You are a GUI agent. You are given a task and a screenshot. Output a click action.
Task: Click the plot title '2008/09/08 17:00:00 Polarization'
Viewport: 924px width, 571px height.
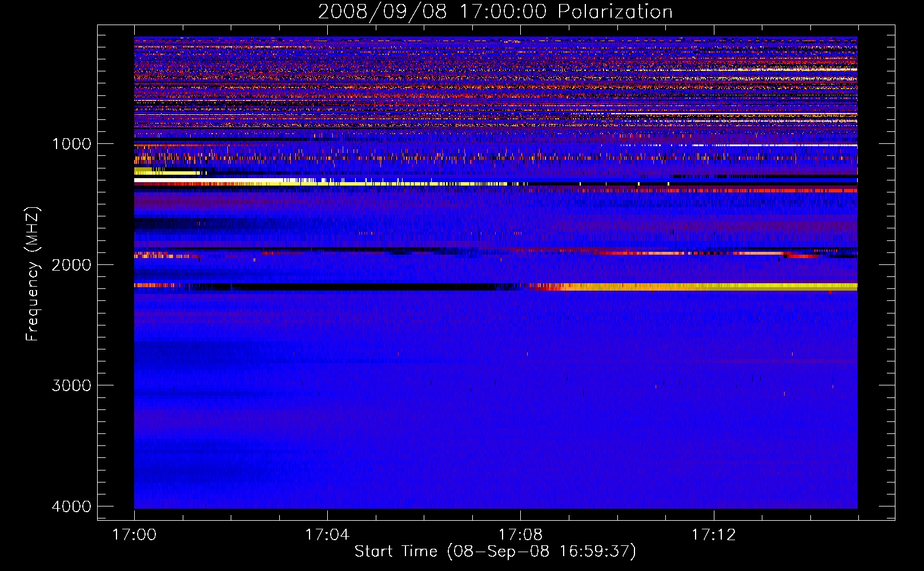[x=495, y=11]
